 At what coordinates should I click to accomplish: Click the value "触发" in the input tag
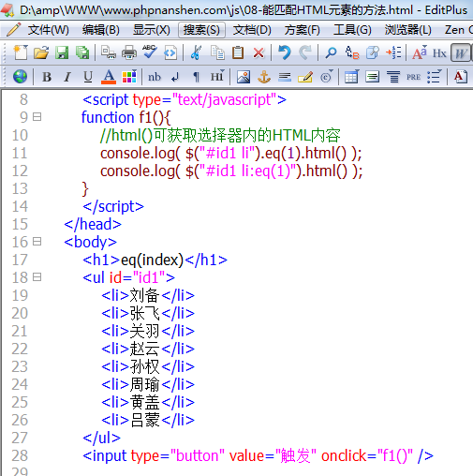(x=295, y=455)
